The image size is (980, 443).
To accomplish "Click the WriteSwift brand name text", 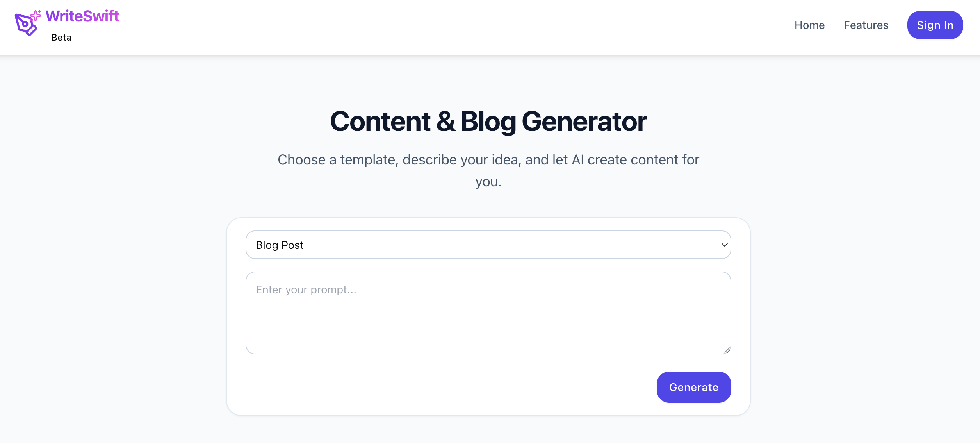I will pyautogui.click(x=82, y=16).
